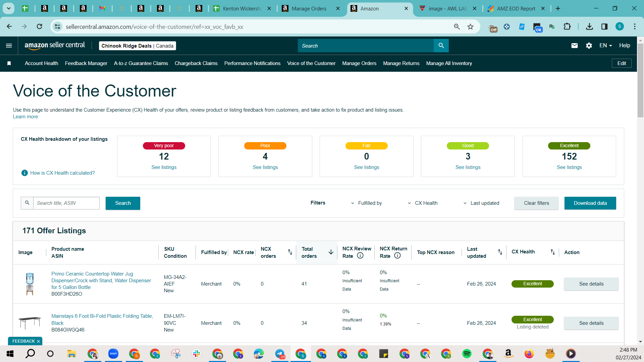Open the settings gear icon
Viewport: 644px width, 362px height.
pos(589,46)
